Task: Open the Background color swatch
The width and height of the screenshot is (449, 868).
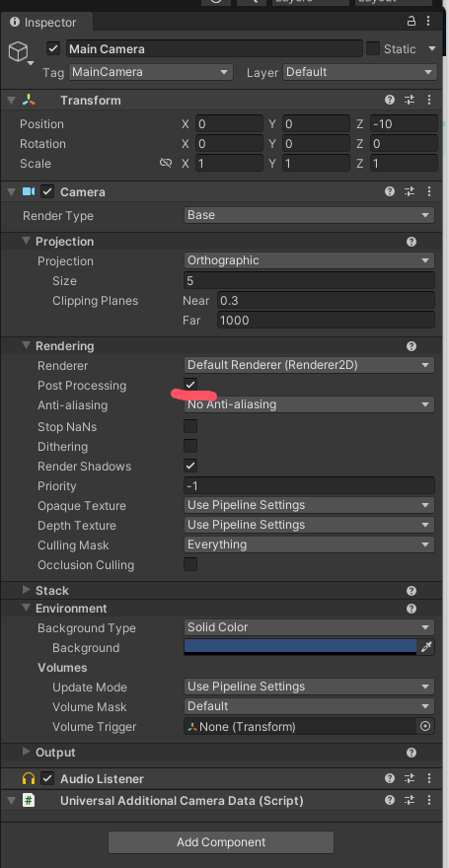Action: click(x=301, y=647)
